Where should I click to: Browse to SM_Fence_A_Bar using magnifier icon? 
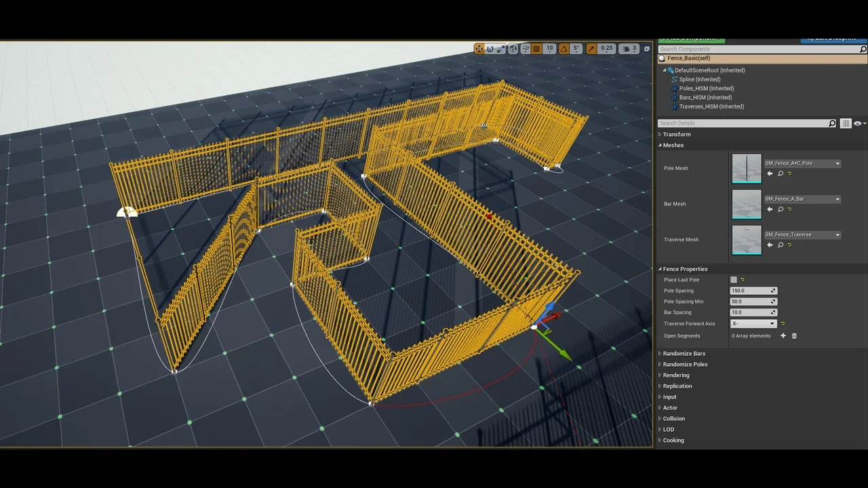pyautogui.click(x=780, y=209)
